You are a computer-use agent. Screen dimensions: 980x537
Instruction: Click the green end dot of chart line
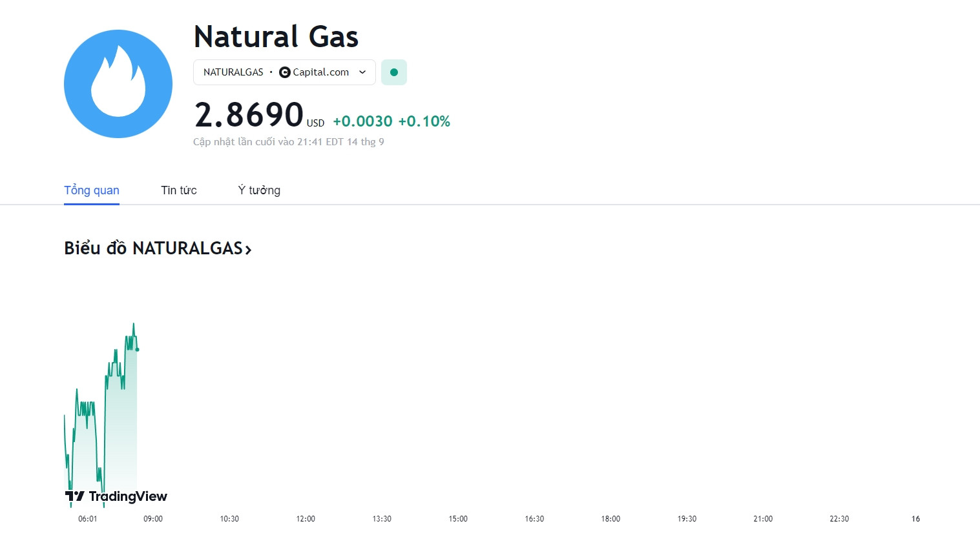[137, 350]
